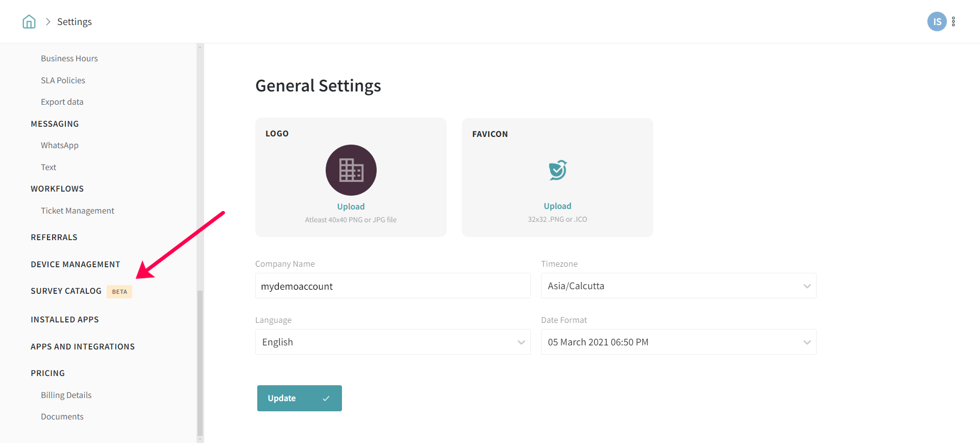Screen dimensions: 980x444
Task: Click the sidebar vertical scrollbar
Action: pyautogui.click(x=200, y=363)
